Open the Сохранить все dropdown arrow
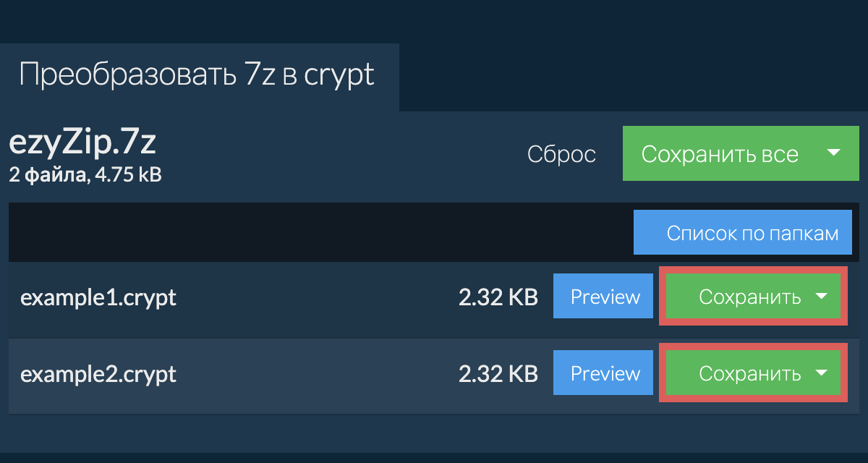 point(833,153)
